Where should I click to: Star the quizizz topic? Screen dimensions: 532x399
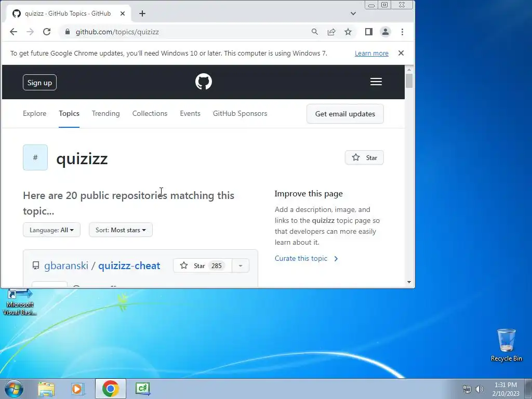pyautogui.click(x=364, y=158)
